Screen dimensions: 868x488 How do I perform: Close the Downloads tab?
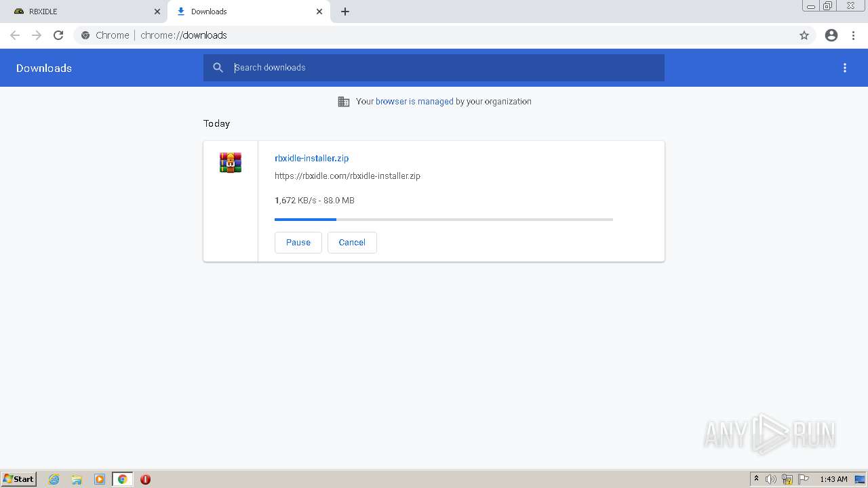[319, 12]
